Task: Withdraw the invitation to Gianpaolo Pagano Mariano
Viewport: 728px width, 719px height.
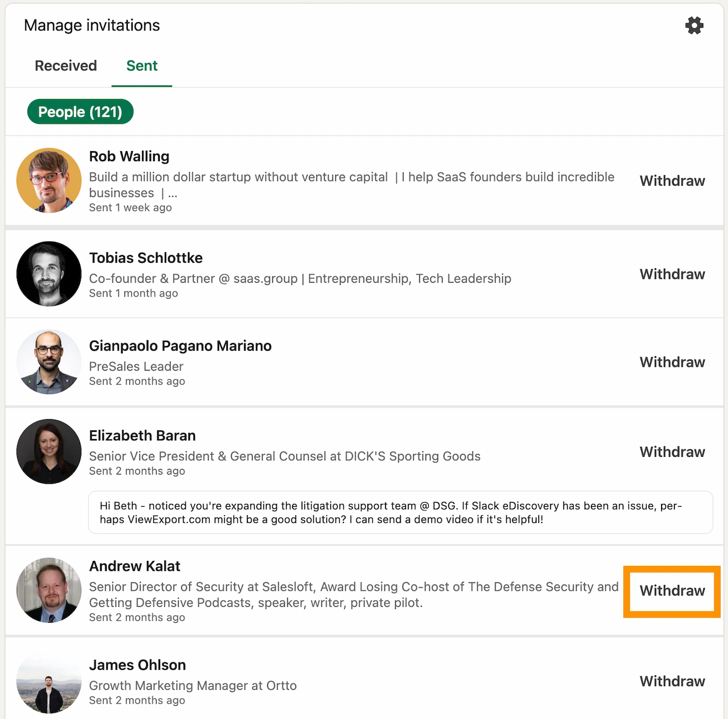Action: 672,362
